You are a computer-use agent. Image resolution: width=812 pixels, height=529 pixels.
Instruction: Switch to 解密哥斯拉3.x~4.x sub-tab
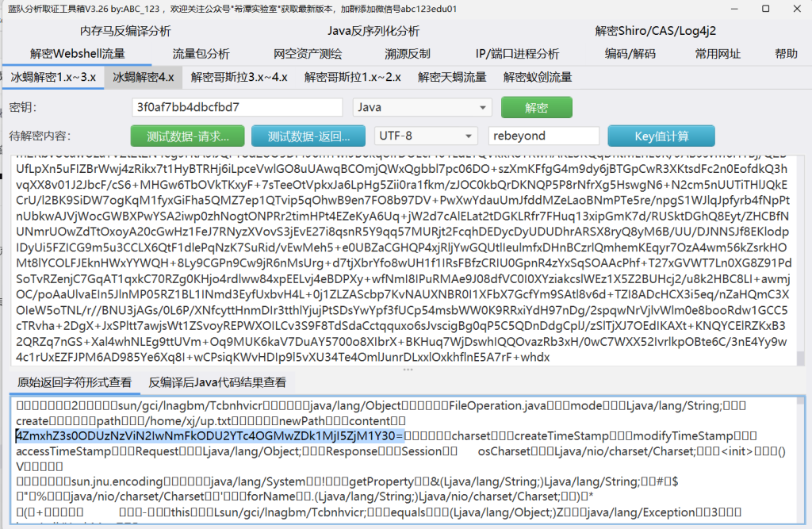pos(239,77)
